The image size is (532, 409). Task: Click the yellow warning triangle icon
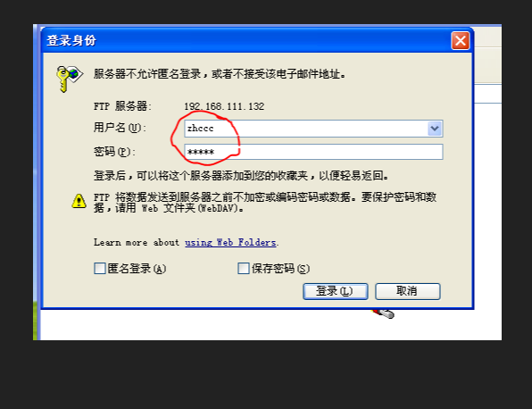79,201
